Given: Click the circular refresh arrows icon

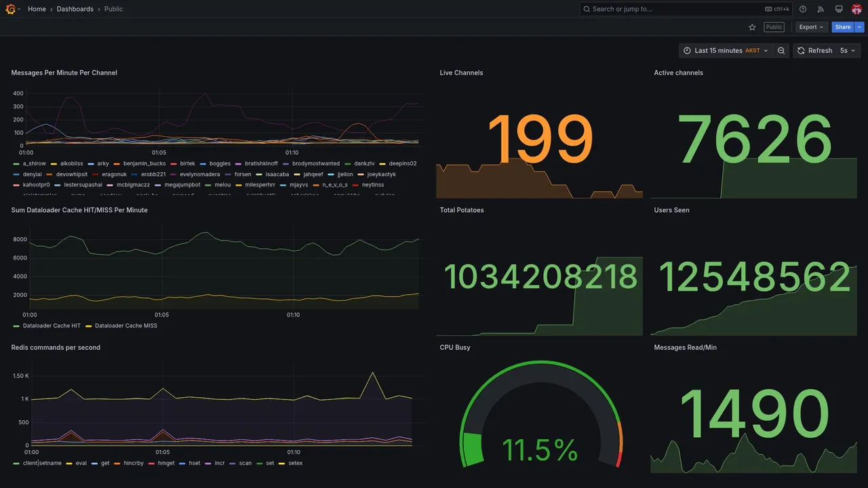Looking at the screenshot, I should tap(801, 51).
